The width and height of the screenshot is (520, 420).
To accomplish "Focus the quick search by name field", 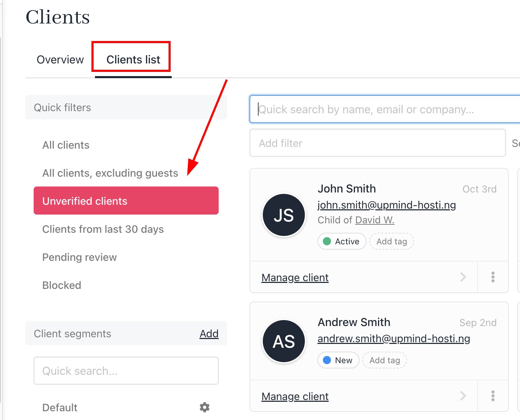I will (x=385, y=109).
